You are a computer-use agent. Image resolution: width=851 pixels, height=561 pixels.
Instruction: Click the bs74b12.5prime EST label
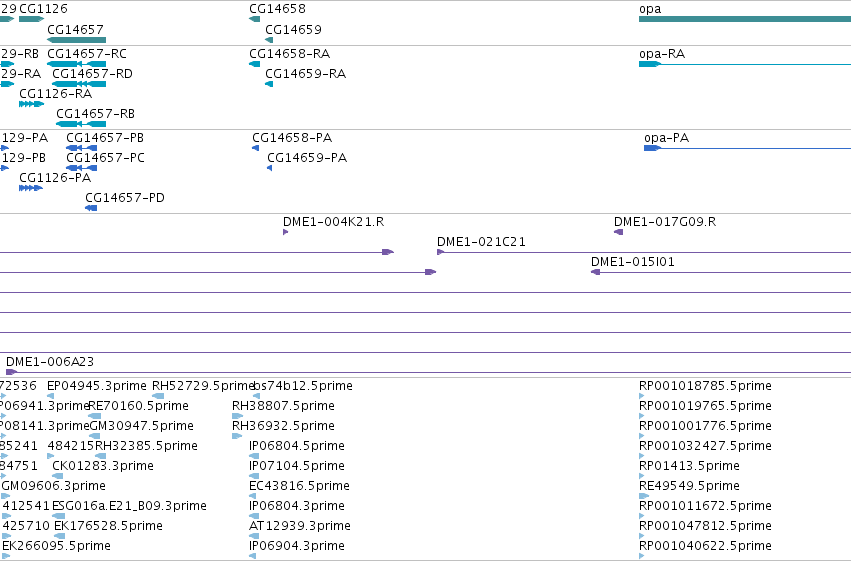[303, 386]
